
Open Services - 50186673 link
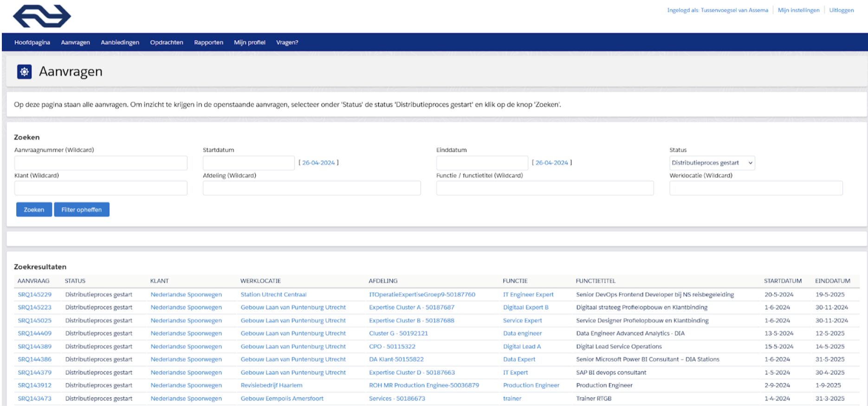coord(397,399)
